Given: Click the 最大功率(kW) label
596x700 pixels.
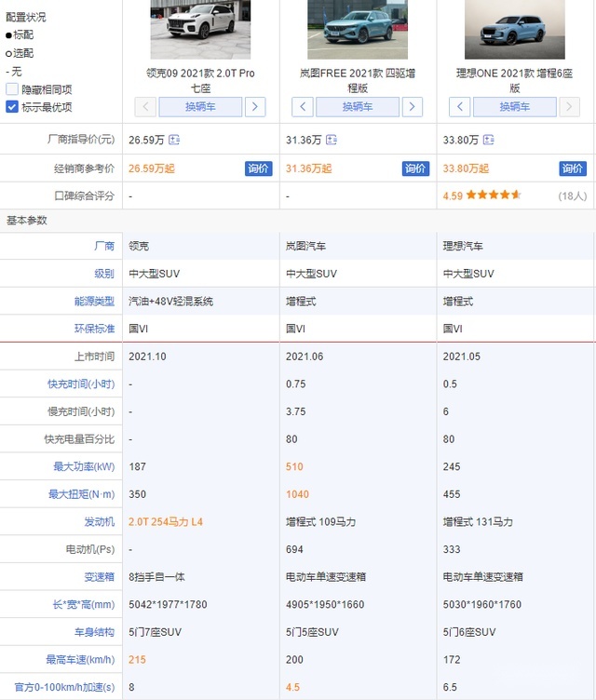Looking at the screenshot, I should point(84,466).
